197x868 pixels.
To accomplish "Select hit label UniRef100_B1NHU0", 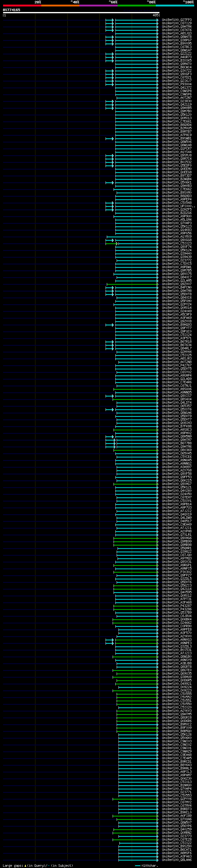I will pos(177,785).
